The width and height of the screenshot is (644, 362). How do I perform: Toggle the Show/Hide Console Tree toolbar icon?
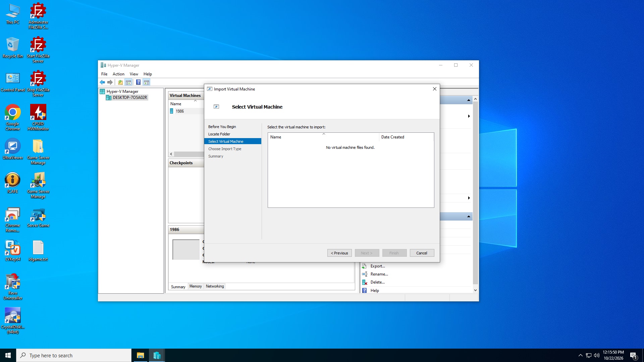(128, 82)
